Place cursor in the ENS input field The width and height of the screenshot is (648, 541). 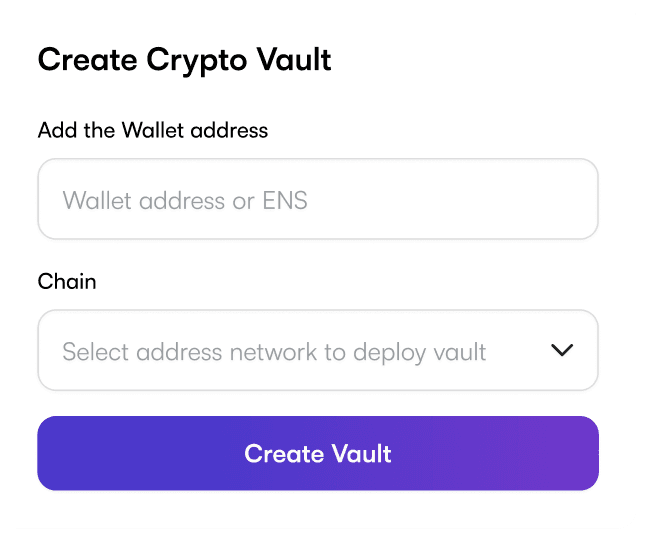point(317,199)
